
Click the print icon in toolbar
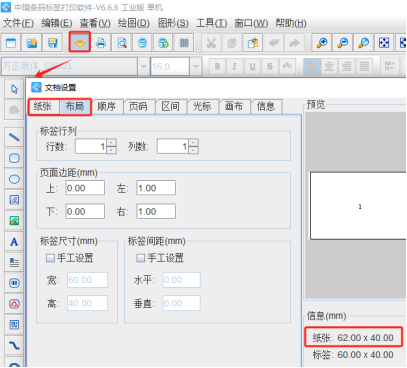pyautogui.click(x=101, y=43)
